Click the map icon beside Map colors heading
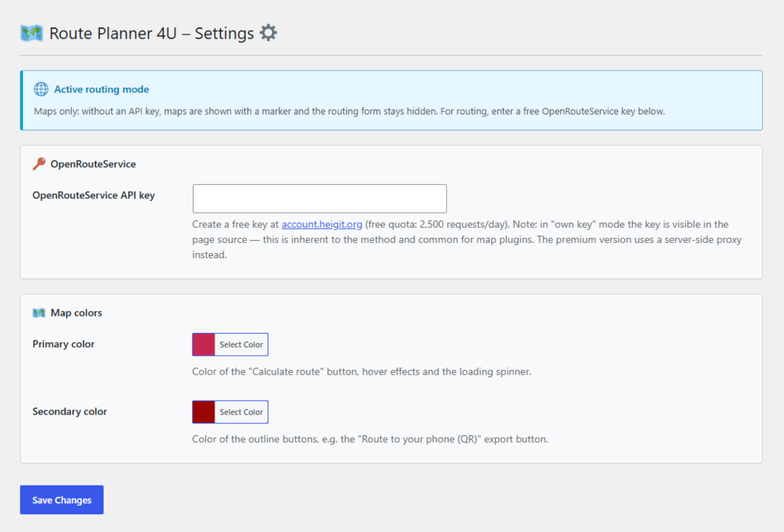Screen dimensions: 784x532 39,313
